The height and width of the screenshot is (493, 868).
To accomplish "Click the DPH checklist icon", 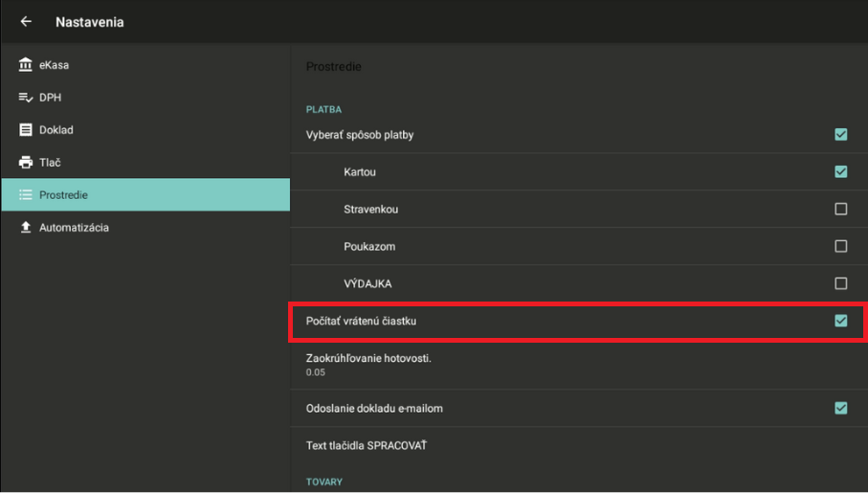I will (x=26, y=98).
